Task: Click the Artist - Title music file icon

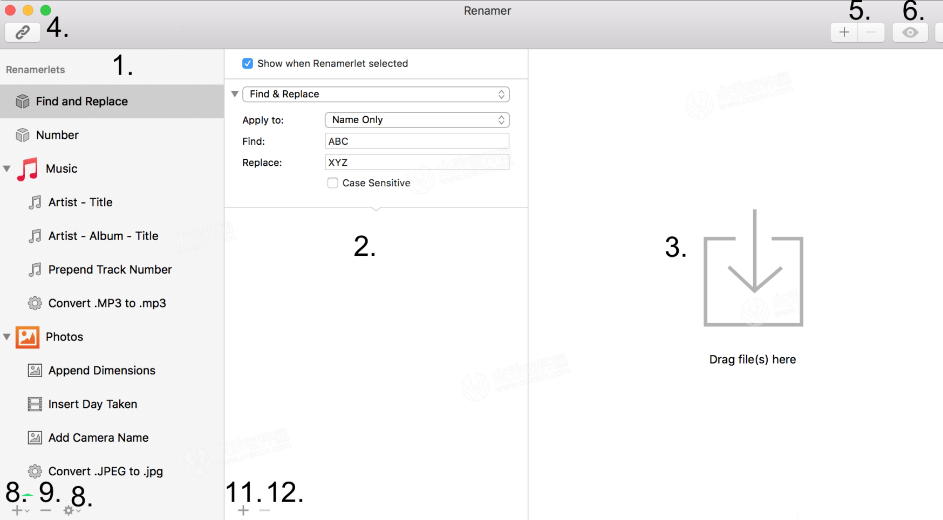Action: tap(35, 202)
